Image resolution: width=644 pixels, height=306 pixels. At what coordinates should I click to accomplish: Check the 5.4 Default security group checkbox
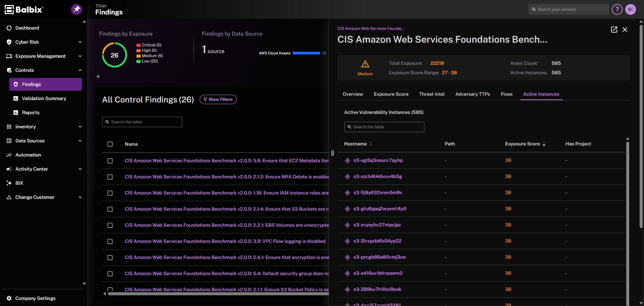coord(110,274)
